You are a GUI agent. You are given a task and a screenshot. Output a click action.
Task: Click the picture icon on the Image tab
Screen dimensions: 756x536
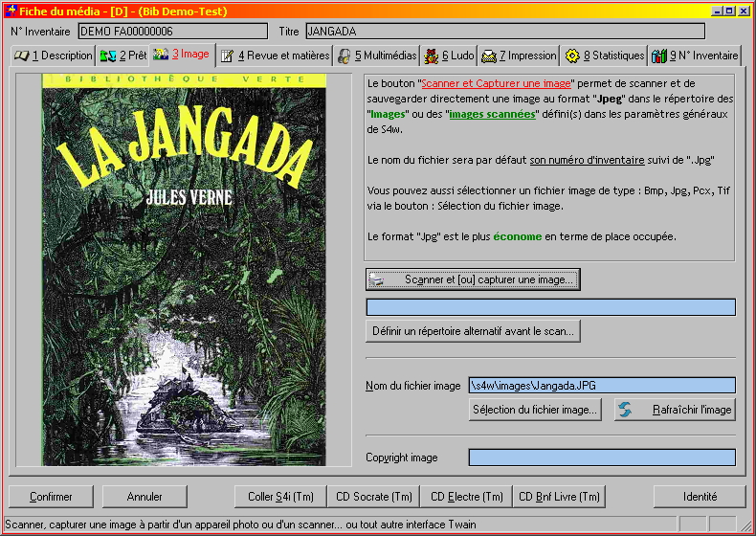161,54
